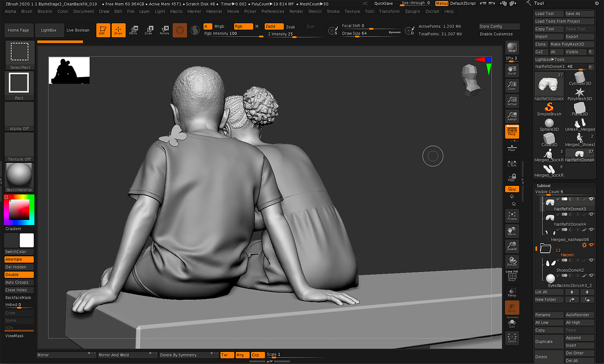Toggle the Floor grid

coord(512,148)
